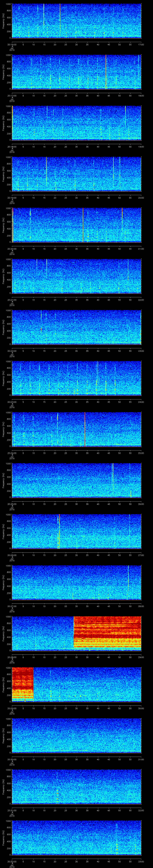Click the red vertical spike in 20:16 spectrogram
The height and width of the screenshot is (868, 153).
[60, 20]
